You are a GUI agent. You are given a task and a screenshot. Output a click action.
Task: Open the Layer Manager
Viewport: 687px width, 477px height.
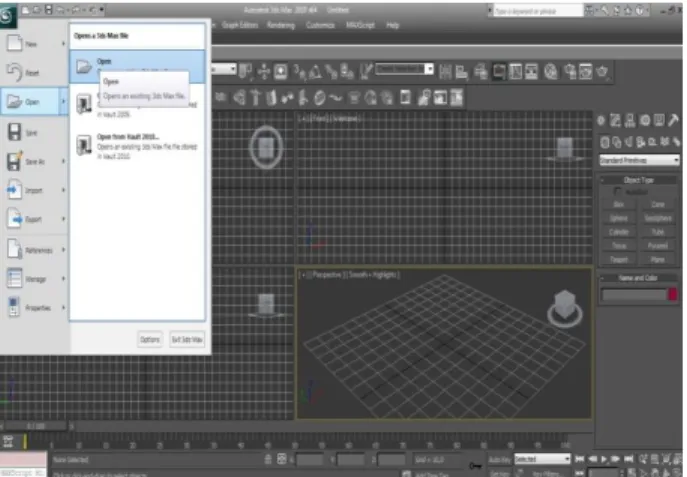[481, 71]
